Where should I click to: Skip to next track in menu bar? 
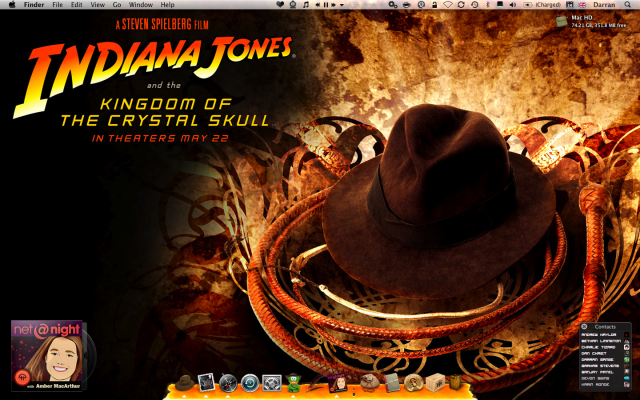333,5
